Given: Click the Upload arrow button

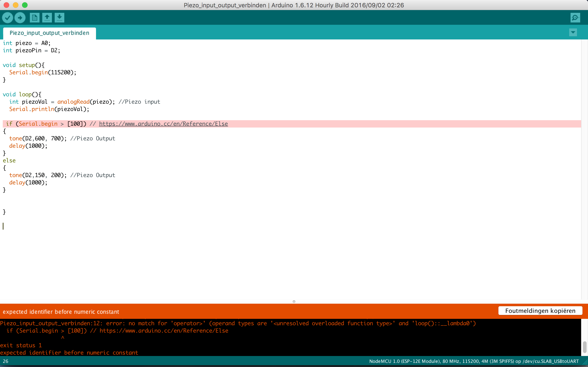Looking at the screenshot, I should 20,18.
